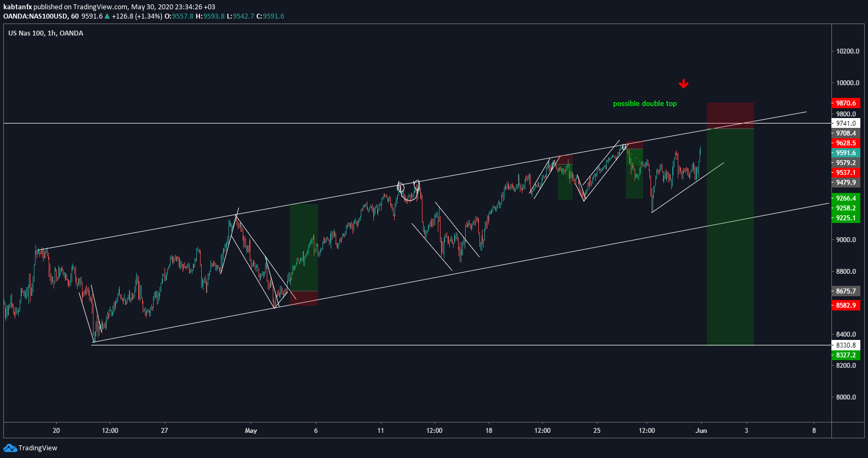Click the current price 9591.6 label
The width and height of the screenshot is (868, 458).
[x=846, y=153]
